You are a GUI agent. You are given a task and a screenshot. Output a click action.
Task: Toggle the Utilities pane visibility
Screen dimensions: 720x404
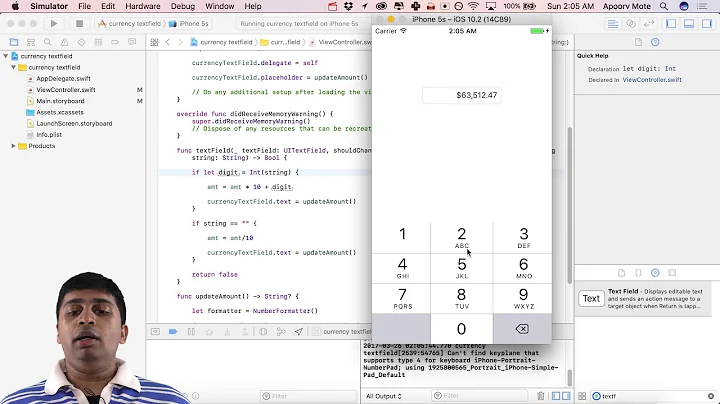[x=707, y=23]
